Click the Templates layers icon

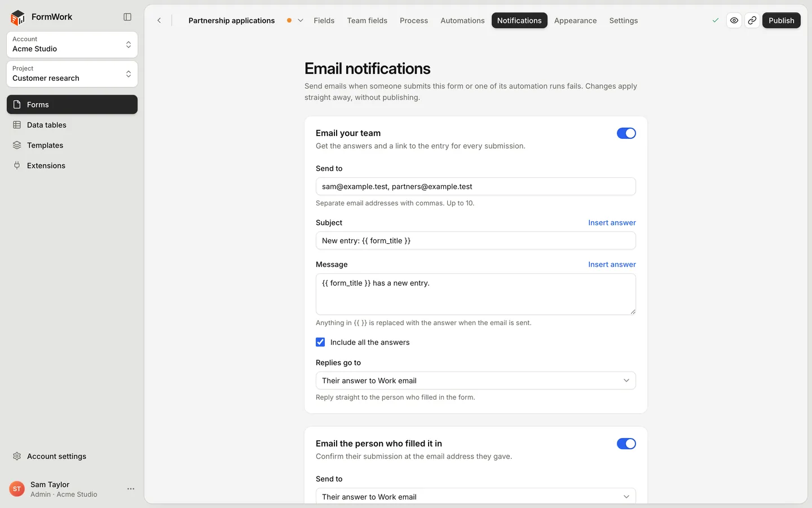pos(17,145)
